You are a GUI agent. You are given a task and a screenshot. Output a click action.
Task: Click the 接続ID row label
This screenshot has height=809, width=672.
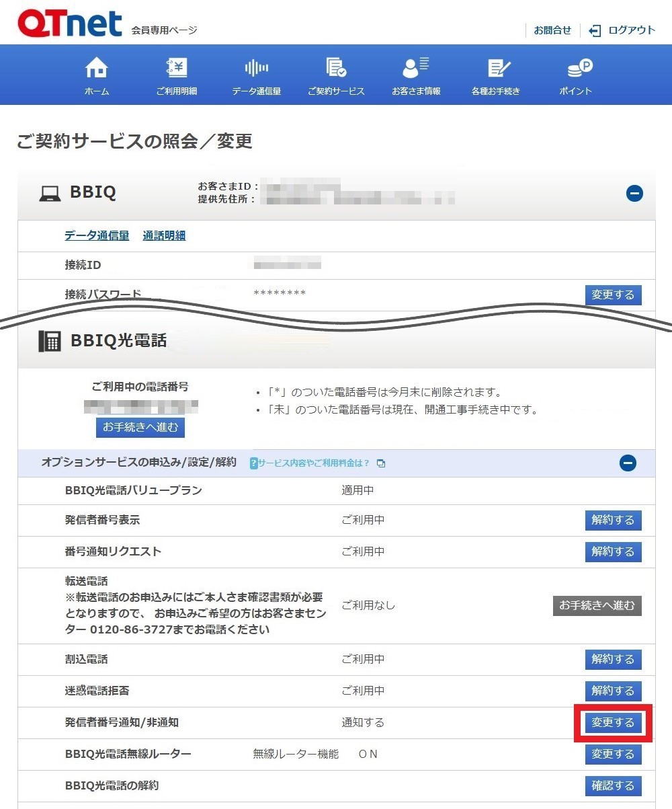click(83, 265)
